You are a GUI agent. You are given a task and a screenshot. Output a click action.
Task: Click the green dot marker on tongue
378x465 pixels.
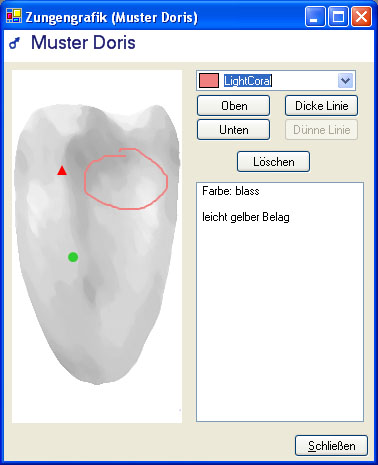click(x=73, y=257)
